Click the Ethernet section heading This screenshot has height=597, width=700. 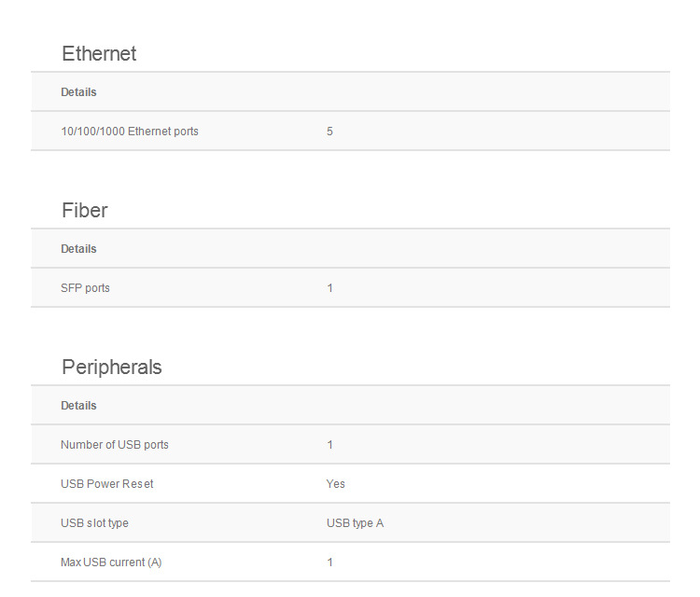[x=99, y=54]
